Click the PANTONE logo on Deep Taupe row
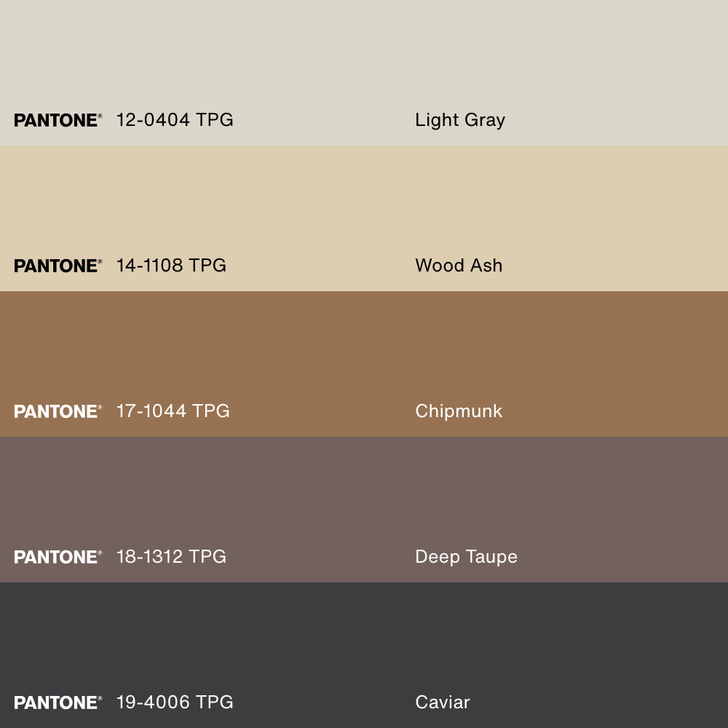 (58, 557)
